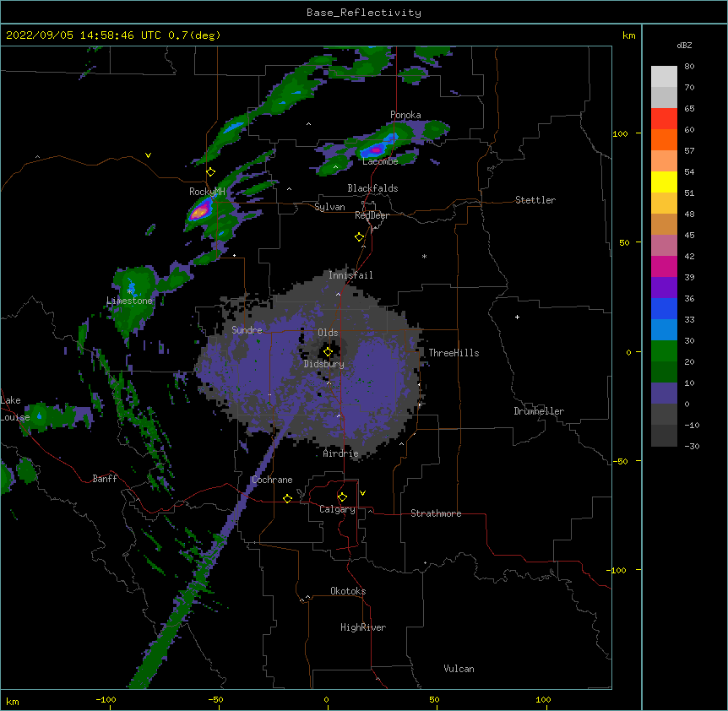Select the 45 dBZ brown-orange color swatch
728x711 pixels.
point(664,246)
